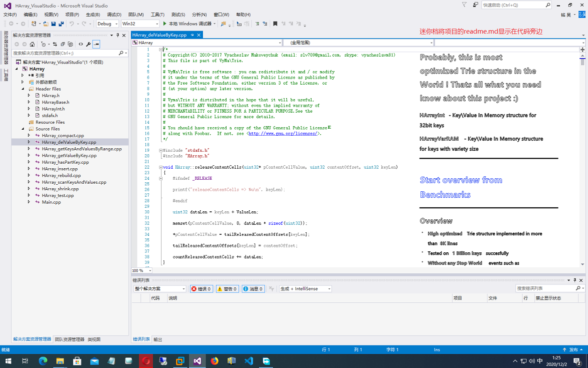Click the editor vertical scrollbar thumb
Viewport: 588px width, 368px height.
coord(582,61)
